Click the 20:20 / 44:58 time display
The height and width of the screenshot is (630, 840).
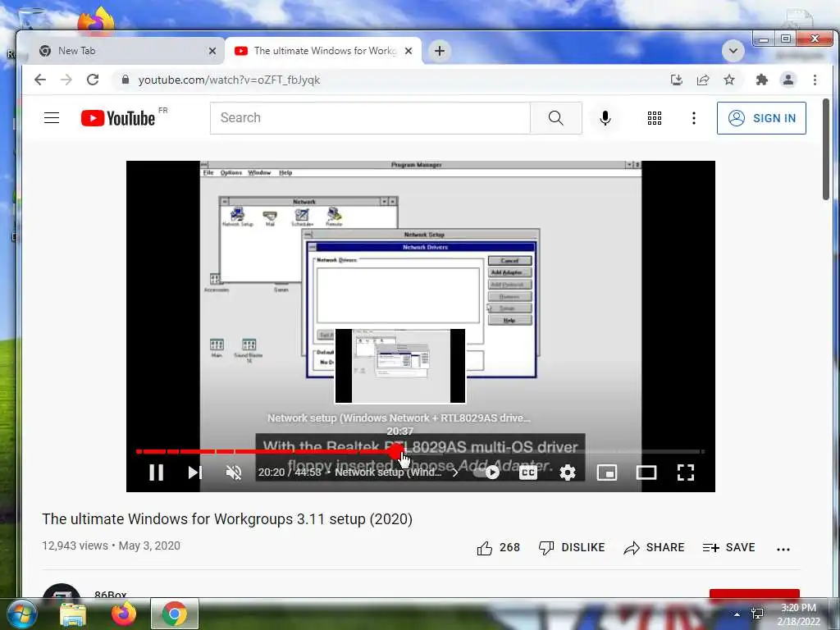pos(290,472)
